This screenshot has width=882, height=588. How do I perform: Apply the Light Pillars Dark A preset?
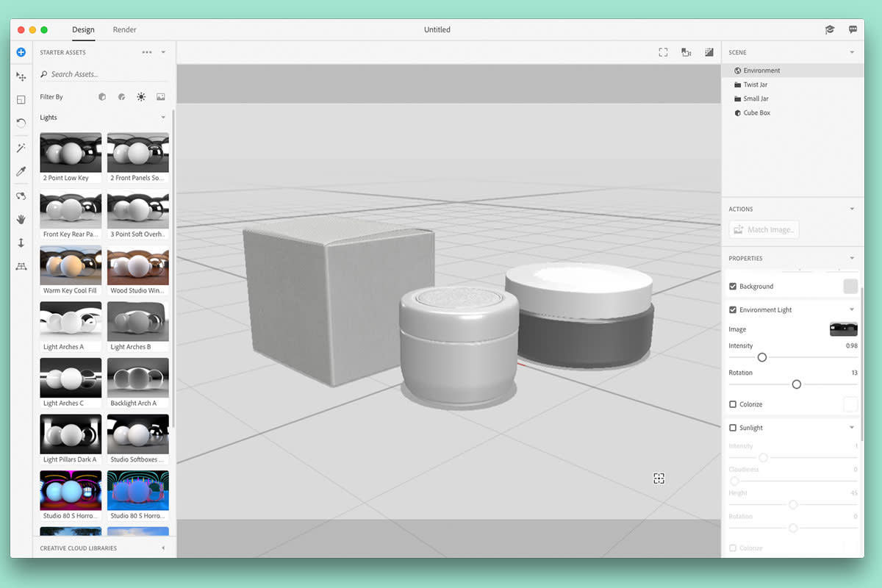tap(71, 440)
